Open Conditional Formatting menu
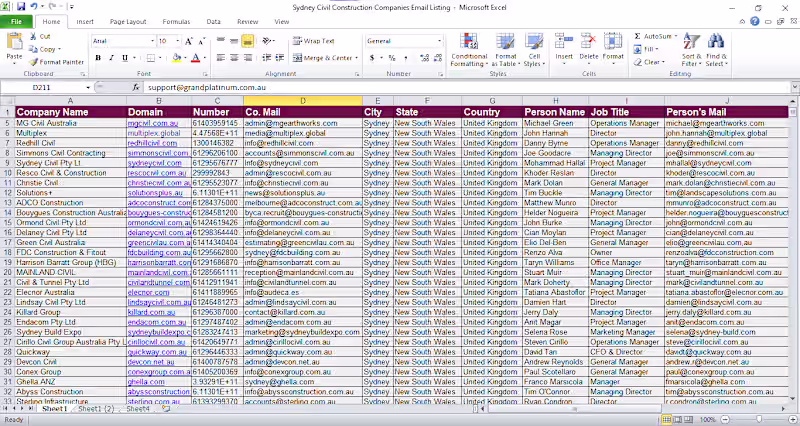This screenshot has height=426, width=800. point(469,49)
